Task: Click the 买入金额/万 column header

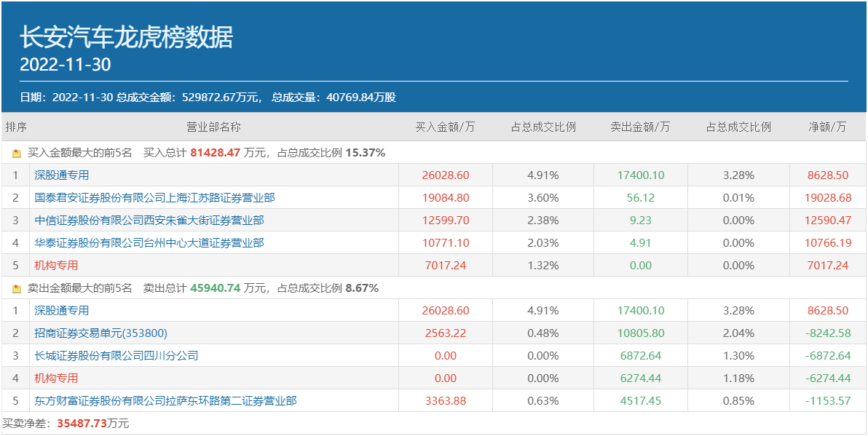Action: click(445, 127)
